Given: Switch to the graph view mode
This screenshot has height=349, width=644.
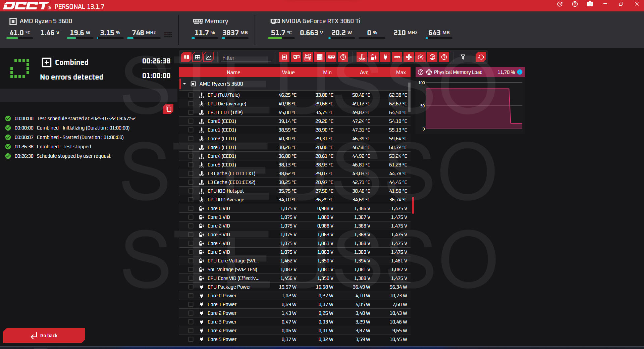Looking at the screenshot, I should 209,57.
